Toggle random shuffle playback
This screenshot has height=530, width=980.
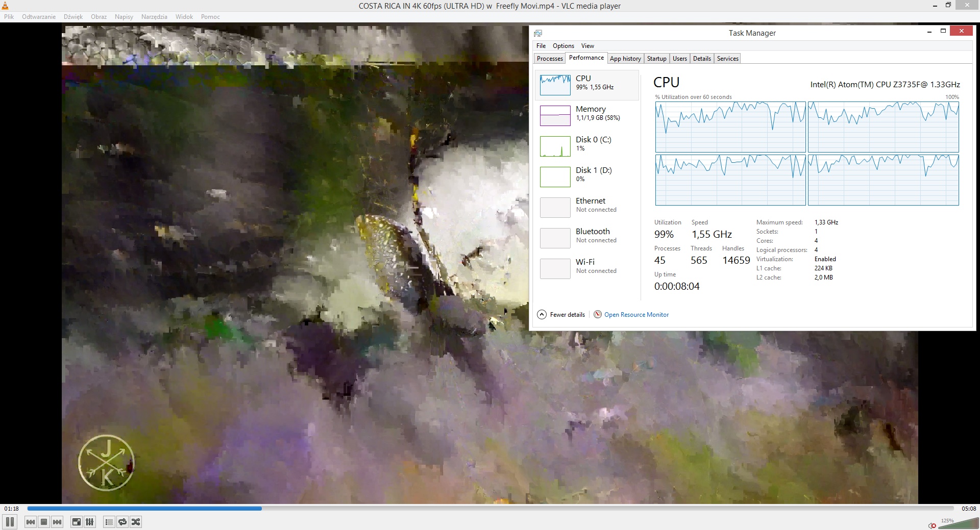(136, 522)
